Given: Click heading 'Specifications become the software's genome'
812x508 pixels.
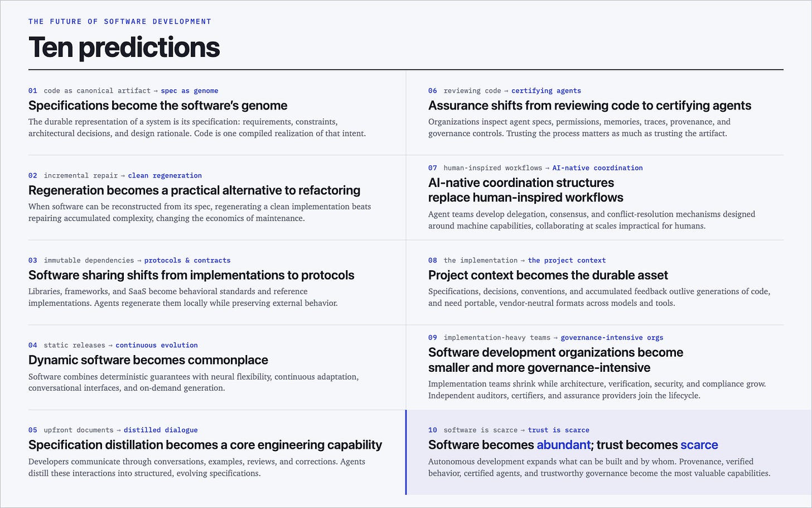Looking at the screenshot, I should tap(158, 106).
